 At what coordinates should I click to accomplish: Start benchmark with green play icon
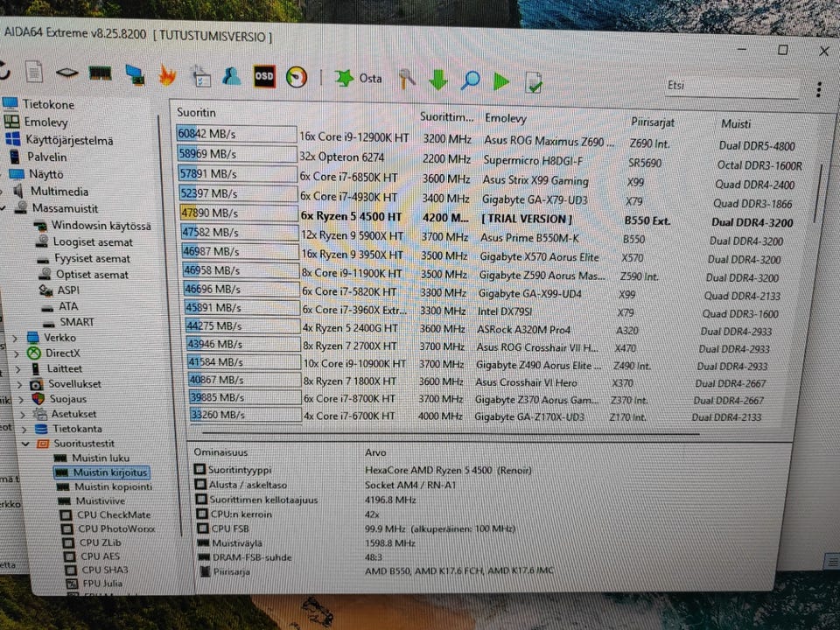(500, 81)
